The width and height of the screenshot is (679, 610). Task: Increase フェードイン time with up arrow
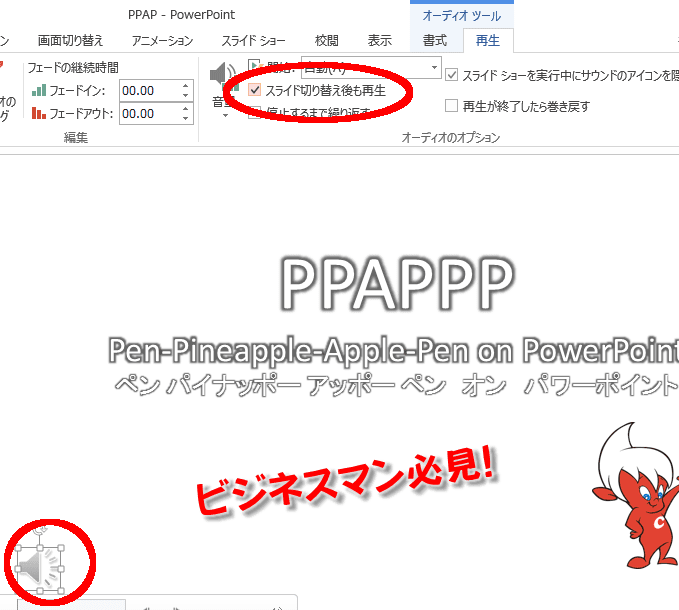pyautogui.click(x=186, y=86)
